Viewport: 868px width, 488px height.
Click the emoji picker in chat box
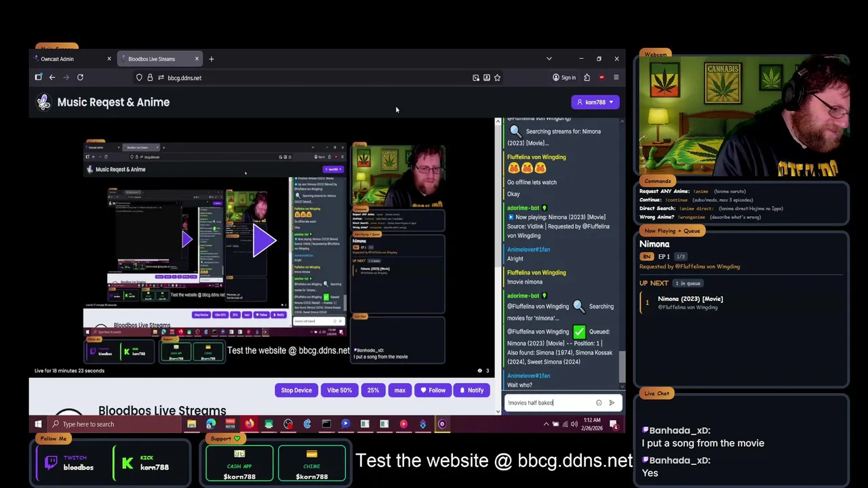click(x=599, y=403)
